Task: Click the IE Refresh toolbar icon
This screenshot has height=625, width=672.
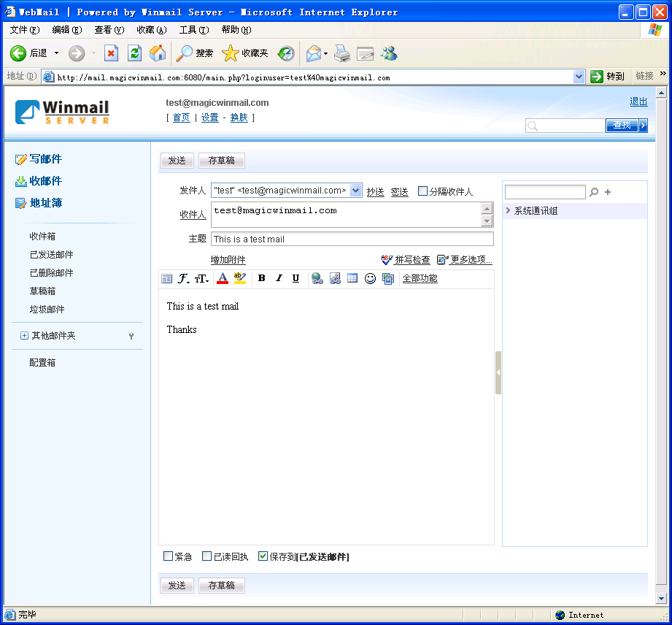Action: pos(134,53)
